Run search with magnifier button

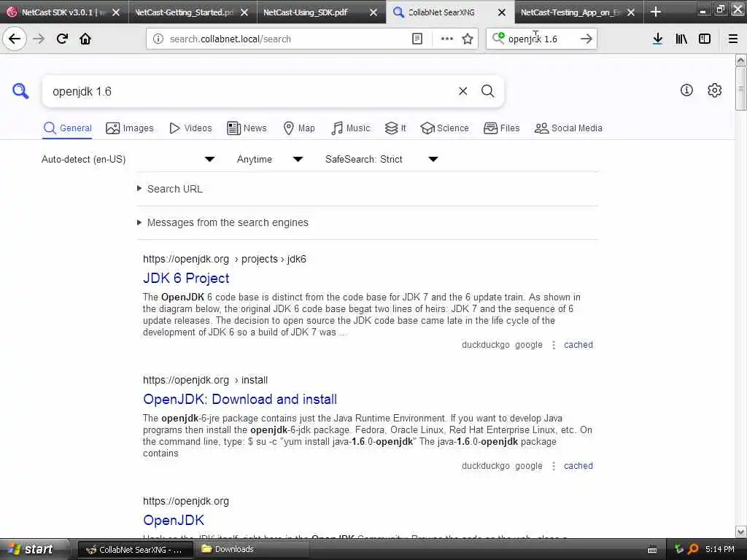click(x=487, y=91)
